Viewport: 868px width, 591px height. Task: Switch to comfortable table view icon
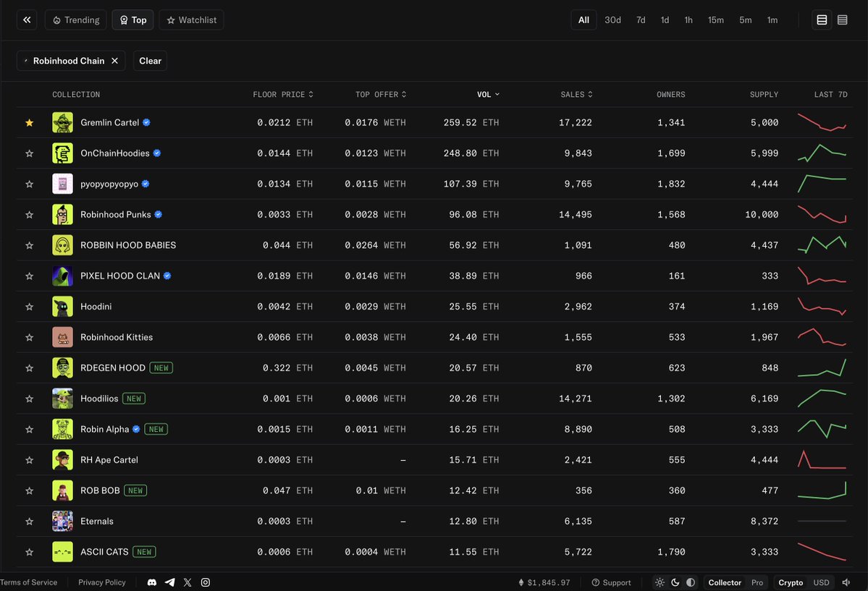(x=822, y=20)
